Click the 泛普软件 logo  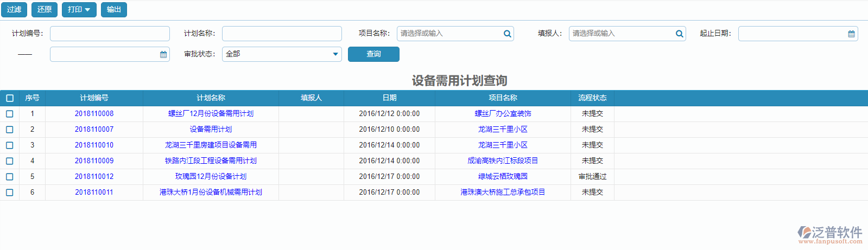pos(830,234)
